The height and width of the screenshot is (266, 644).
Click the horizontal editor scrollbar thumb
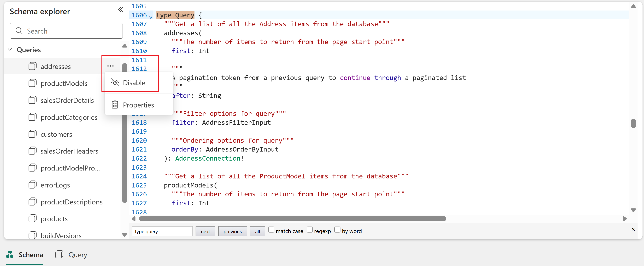click(292, 219)
